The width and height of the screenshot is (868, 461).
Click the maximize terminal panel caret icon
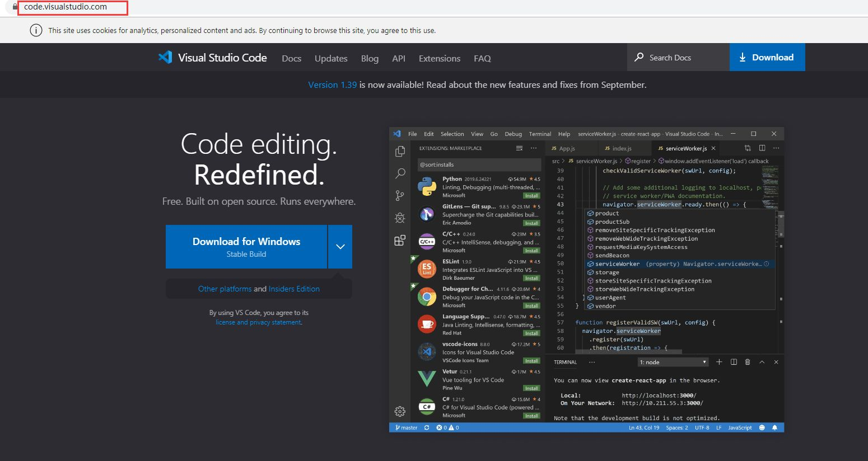pyautogui.click(x=762, y=362)
